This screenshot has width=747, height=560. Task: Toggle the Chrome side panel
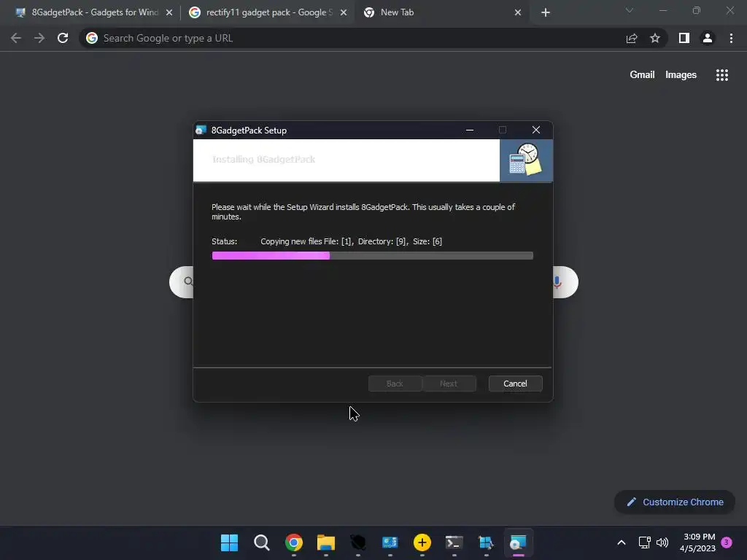pos(684,38)
